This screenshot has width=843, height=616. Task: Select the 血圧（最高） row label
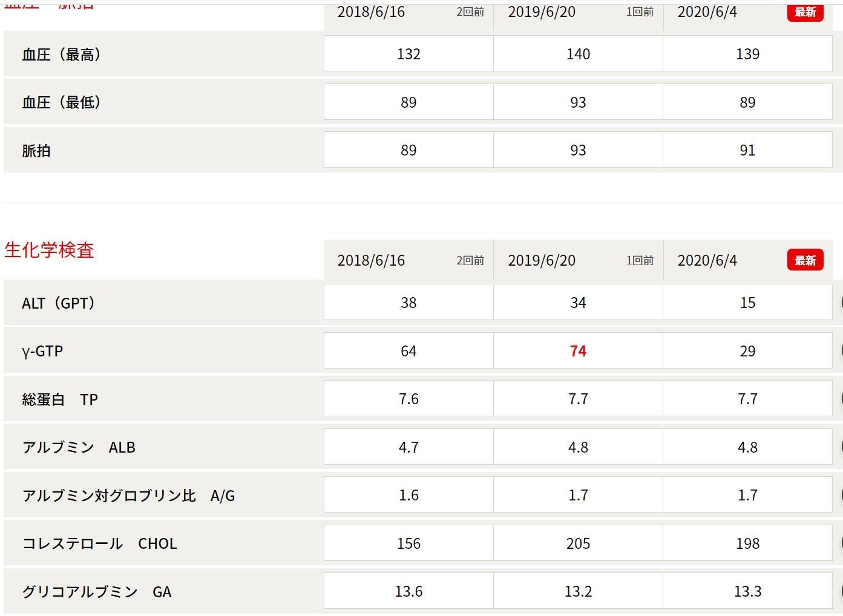click(x=61, y=54)
